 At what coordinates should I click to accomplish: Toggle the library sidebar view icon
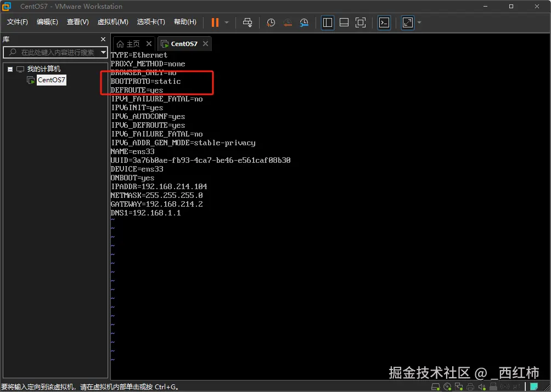click(328, 22)
